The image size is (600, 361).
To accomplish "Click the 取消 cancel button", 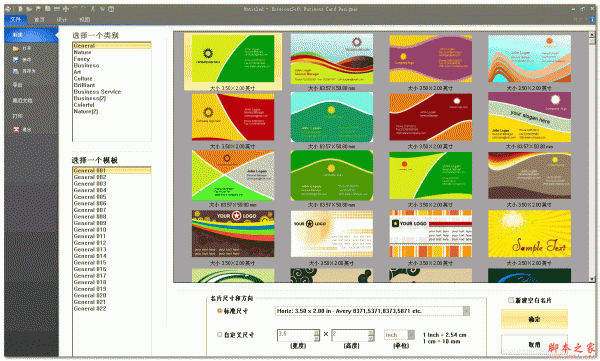I will click(x=534, y=344).
